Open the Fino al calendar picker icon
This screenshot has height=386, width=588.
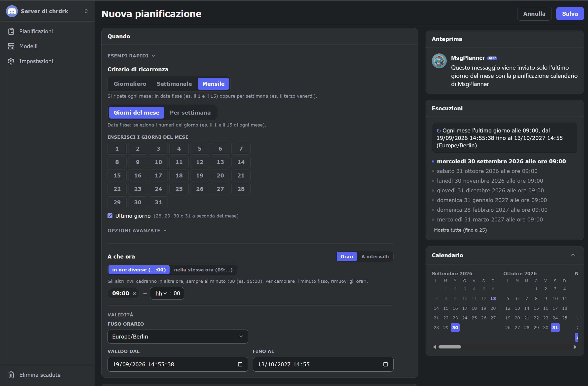pos(385,364)
